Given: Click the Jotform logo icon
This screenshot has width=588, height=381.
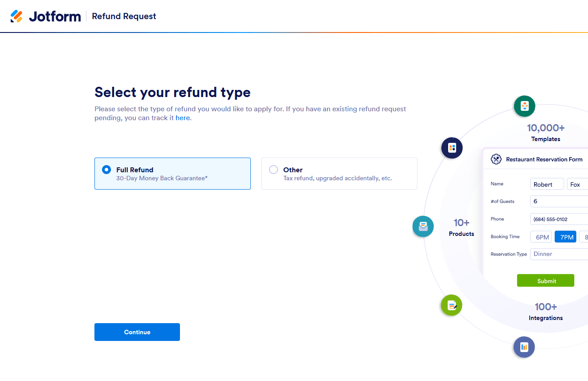Looking at the screenshot, I should 16,16.
